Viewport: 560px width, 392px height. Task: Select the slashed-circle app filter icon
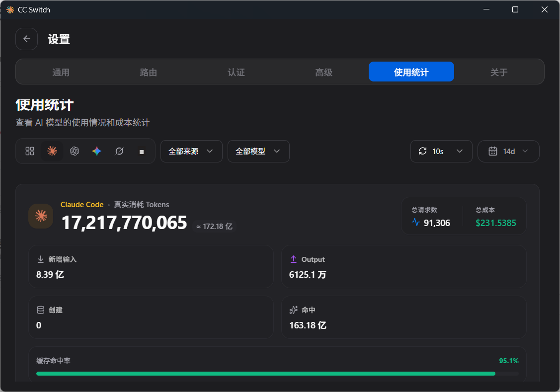[119, 151]
